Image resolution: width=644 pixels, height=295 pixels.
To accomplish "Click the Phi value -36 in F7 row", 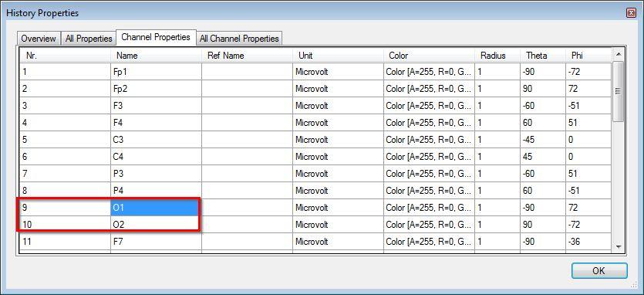I will [x=588, y=242].
